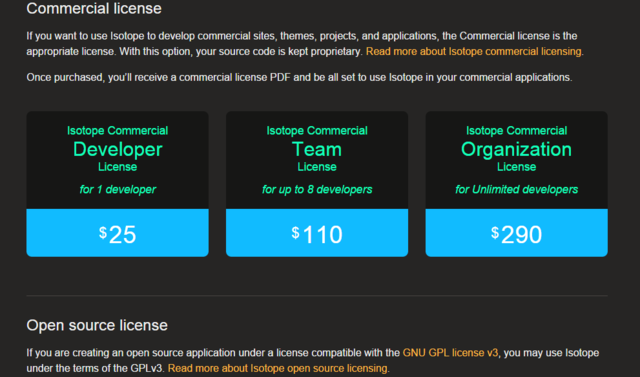Click the Developer license card title

click(x=118, y=149)
